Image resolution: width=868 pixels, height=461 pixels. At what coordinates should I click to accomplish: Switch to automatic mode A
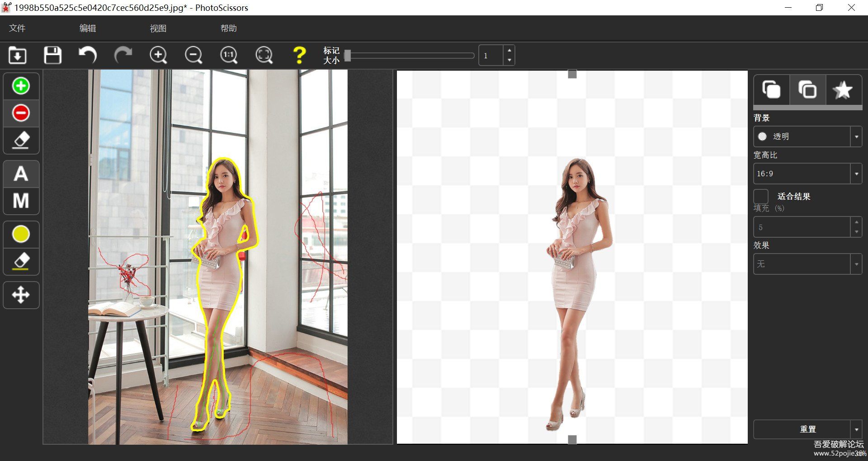[21, 174]
